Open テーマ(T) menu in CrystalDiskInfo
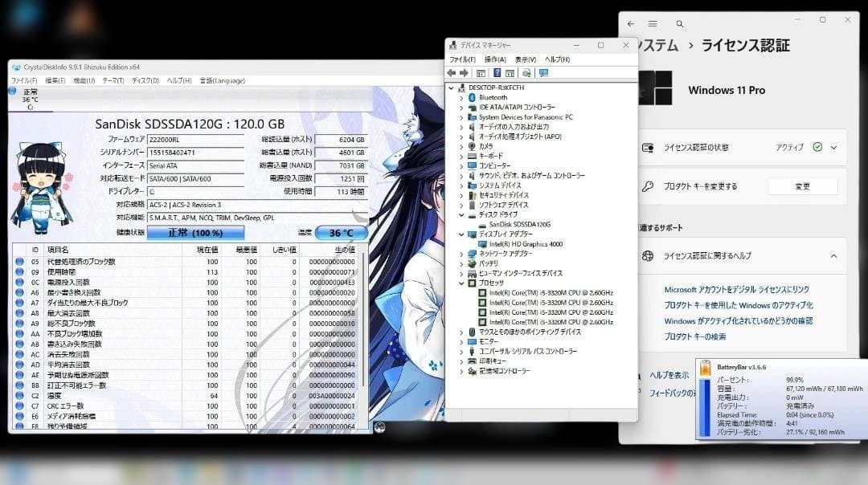The width and height of the screenshot is (868, 485). point(113,81)
